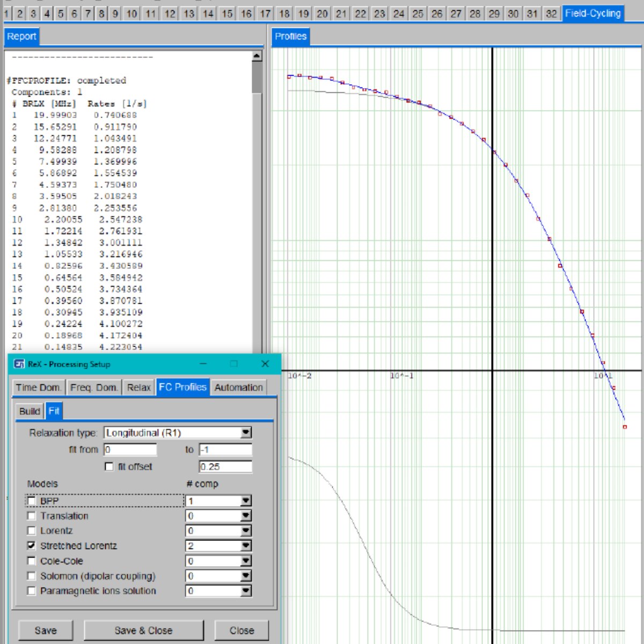This screenshot has width=644, height=644.
Task: Click the fit offset value field
Action: coord(225,467)
